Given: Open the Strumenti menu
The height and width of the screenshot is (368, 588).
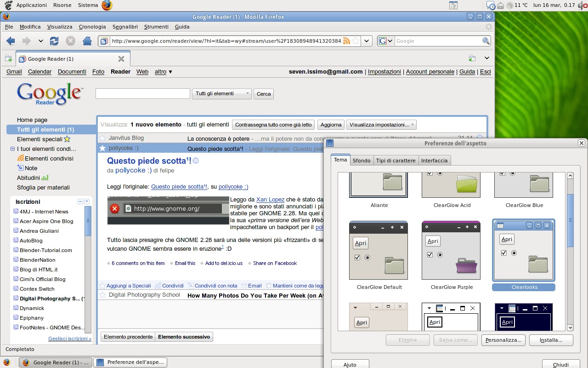Looking at the screenshot, I should tap(156, 27).
